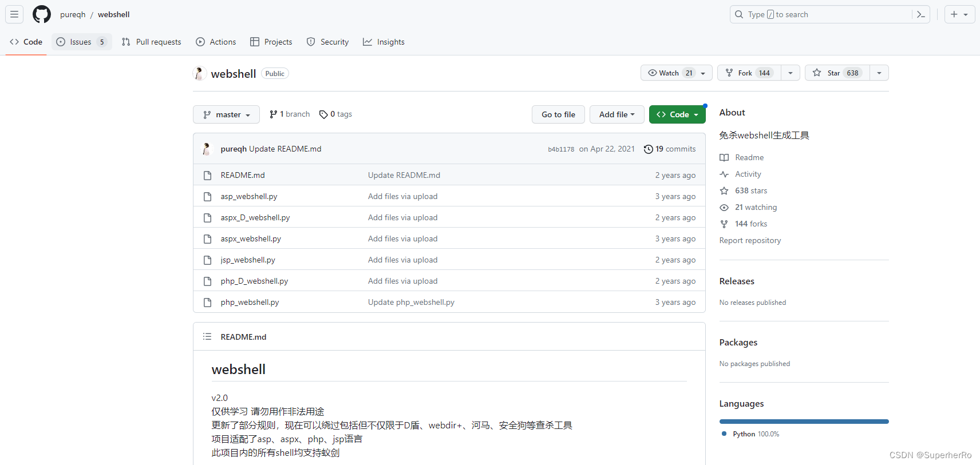Click the repository owner avatar beside webshell
980x465 pixels.
(x=199, y=73)
